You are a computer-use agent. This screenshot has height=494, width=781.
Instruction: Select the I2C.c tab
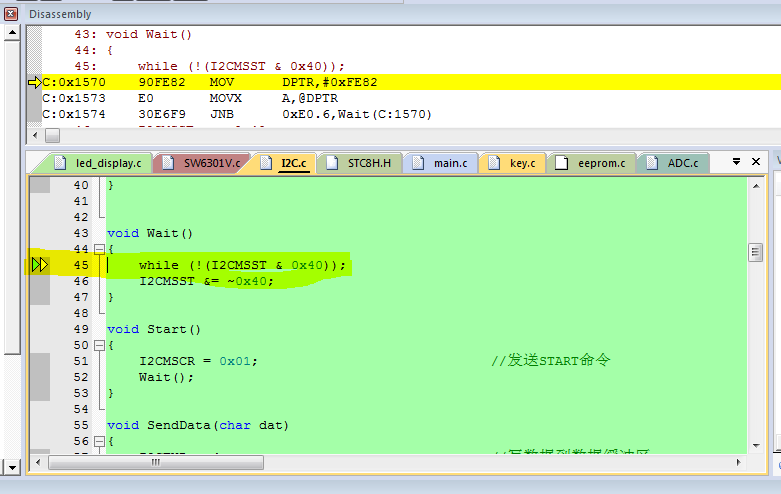tap(286, 163)
